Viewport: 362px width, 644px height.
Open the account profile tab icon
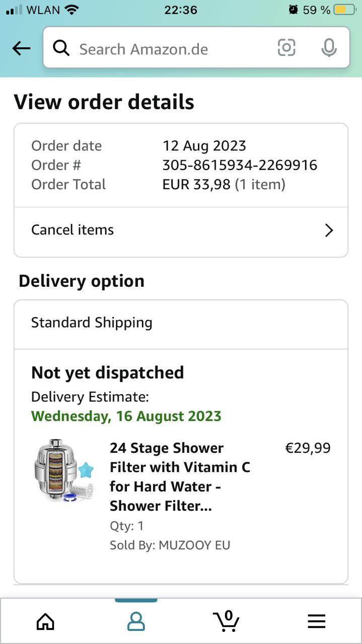click(136, 622)
